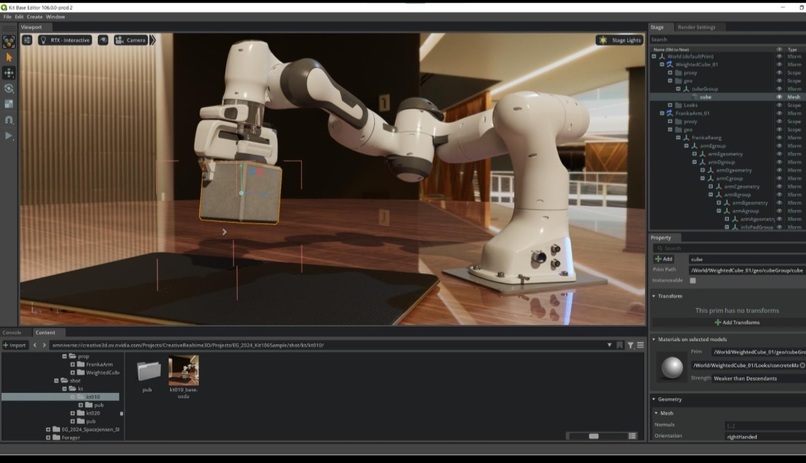Click the selection mode icon atop left toolbar
806x463 pixels.
click(x=9, y=42)
